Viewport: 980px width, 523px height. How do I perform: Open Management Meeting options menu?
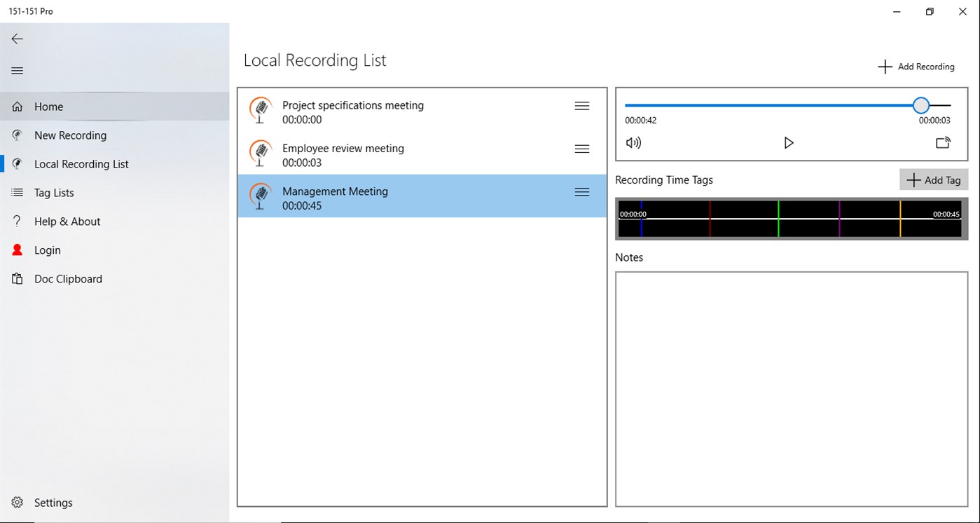(581, 191)
